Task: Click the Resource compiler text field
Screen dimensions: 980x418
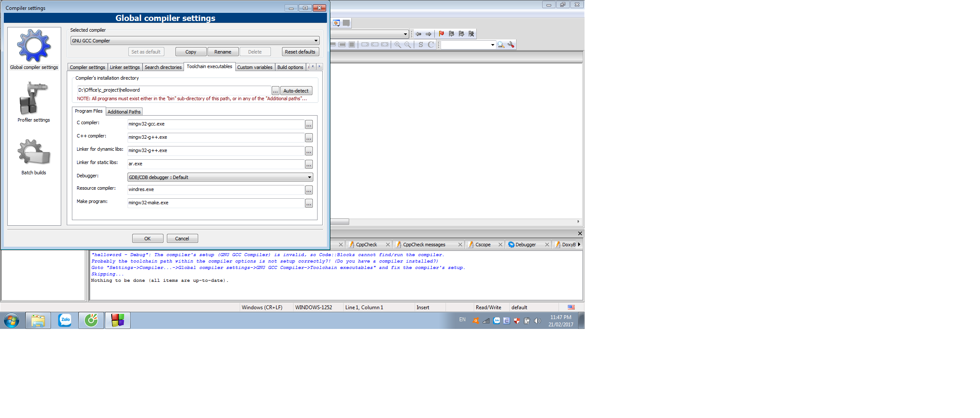Action: click(216, 190)
